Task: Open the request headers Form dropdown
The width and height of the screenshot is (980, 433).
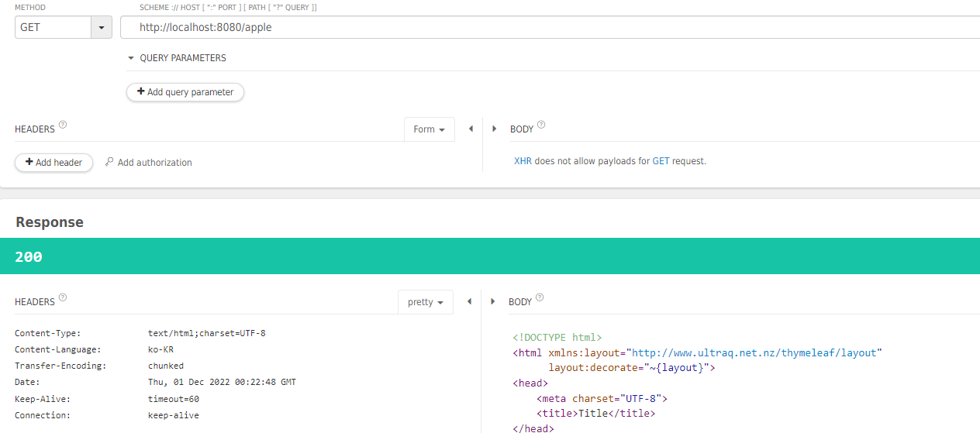Action: click(429, 129)
